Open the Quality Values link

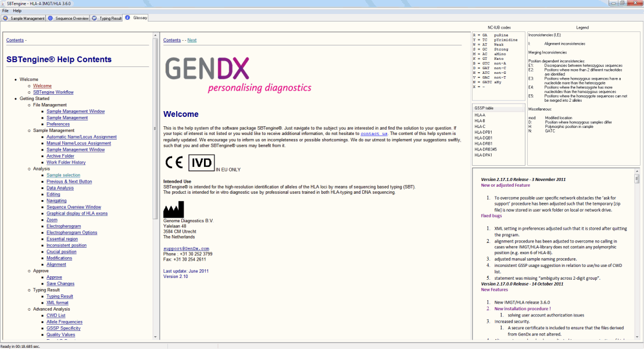point(61,334)
